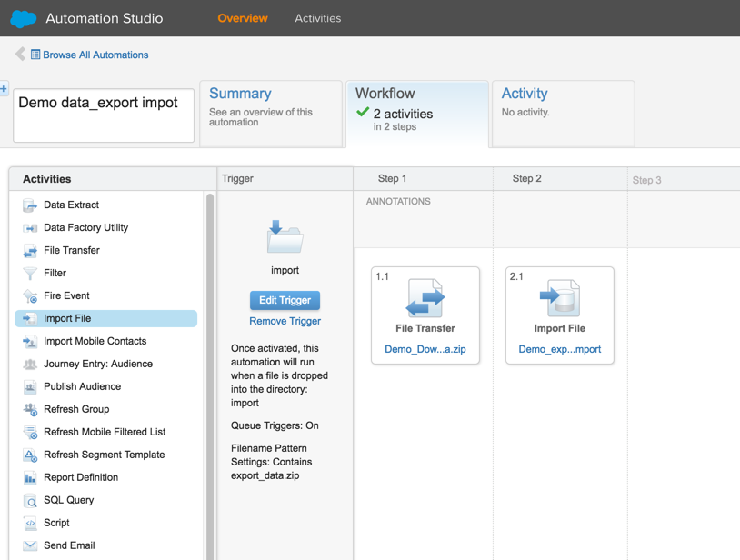Open the Activities tab in header
Screen dimensions: 740x560
click(317, 18)
